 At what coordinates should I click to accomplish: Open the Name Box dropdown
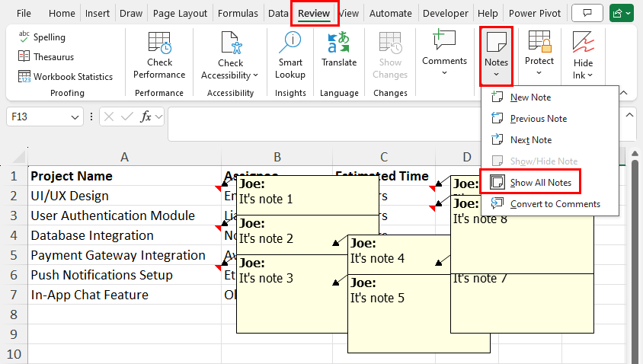click(x=75, y=117)
